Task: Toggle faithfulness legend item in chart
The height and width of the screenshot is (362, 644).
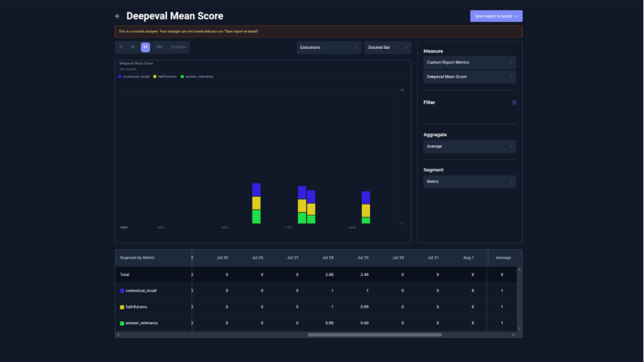Action: coord(164,76)
